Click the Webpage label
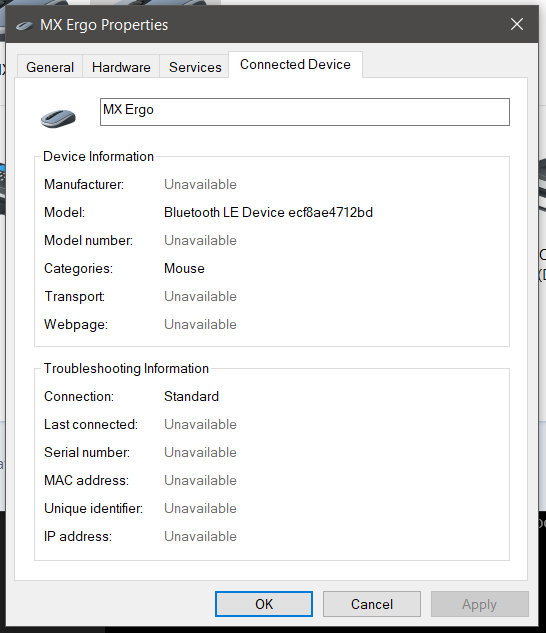 coord(76,325)
